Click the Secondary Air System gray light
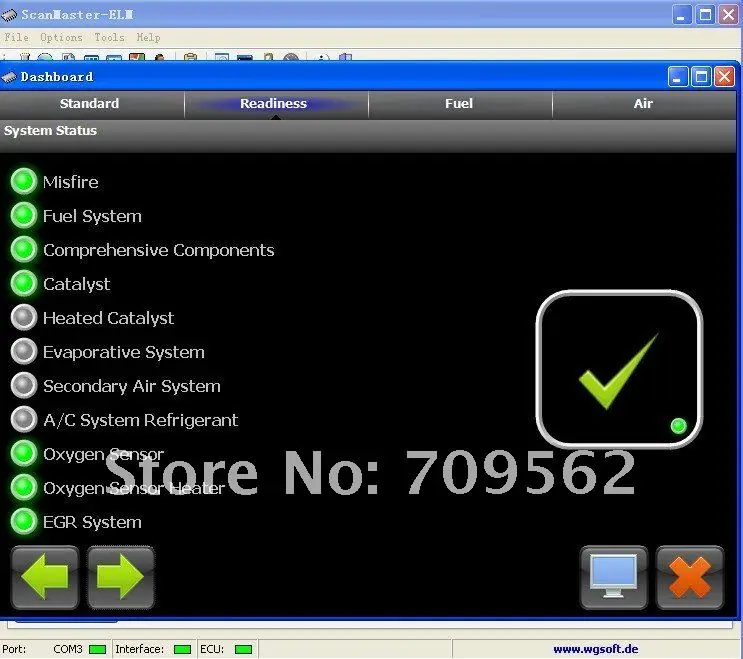Screen dimensions: 743x659 [24, 385]
